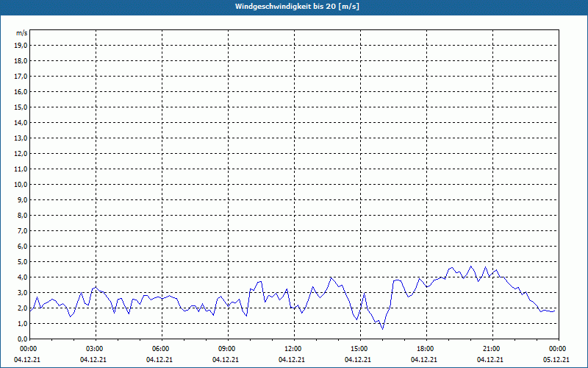Click the "04.12.21" date under "12:00"
This screenshot has width=588, height=368.
(292, 360)
